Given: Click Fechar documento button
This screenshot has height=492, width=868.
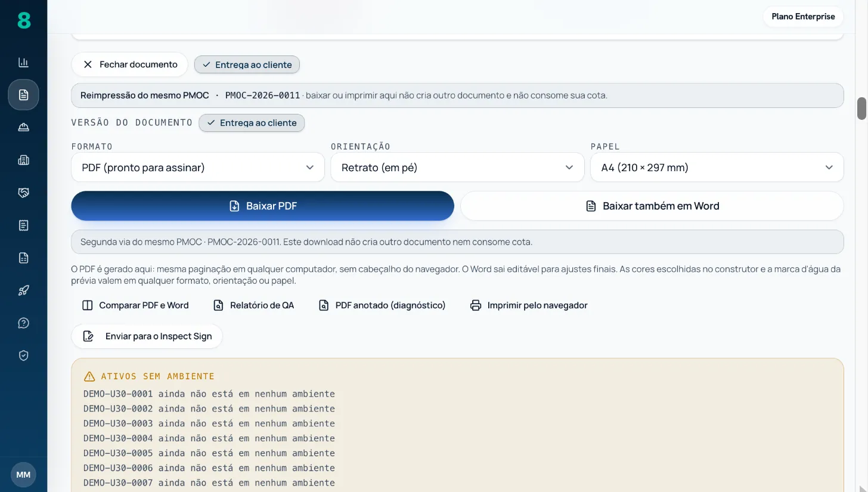Looking at the screenshot, I should pyautogui.click(x=129, y=64).
